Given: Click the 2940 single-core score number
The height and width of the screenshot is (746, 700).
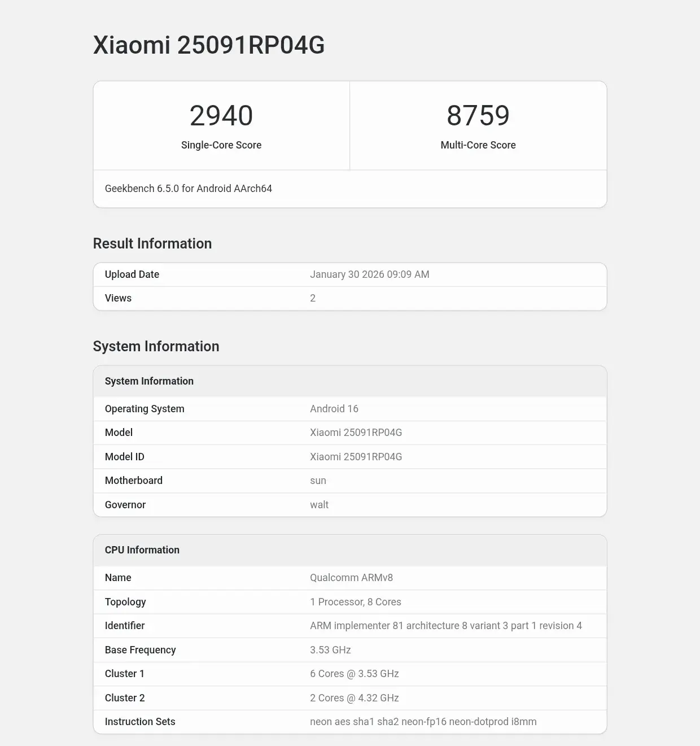Looking at the screenshot, I should pos(221,116).
